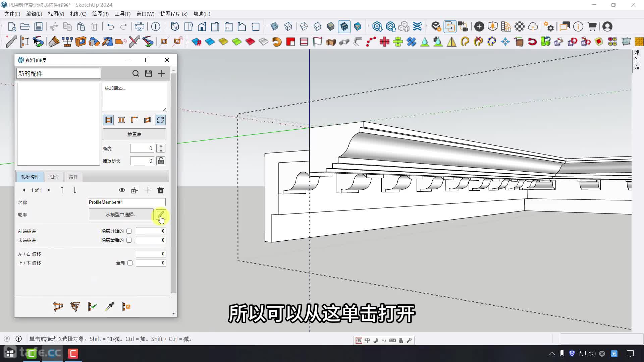Activate the Shaded with Textures style
644x362 pixels.
pyautogui.click(x=344, y=26)
